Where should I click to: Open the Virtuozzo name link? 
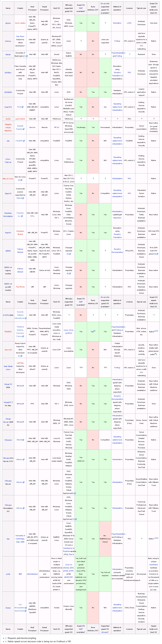pyautogui.click(x=8, y=440)
